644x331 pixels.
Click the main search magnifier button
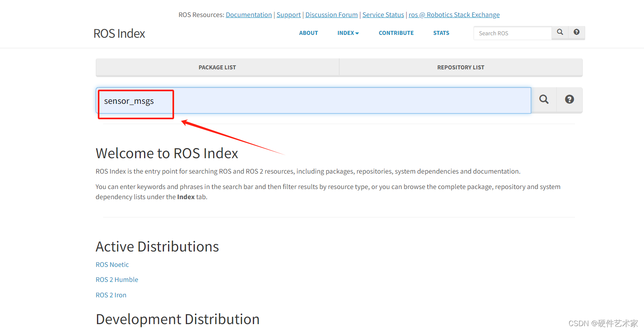click(544, 100)
